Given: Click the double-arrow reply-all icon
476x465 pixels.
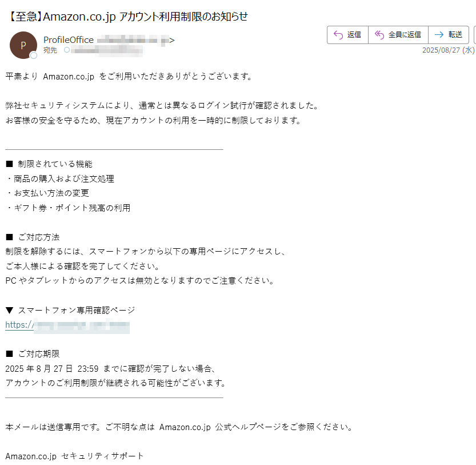Looking at the screenshot, I should point(379,35).
